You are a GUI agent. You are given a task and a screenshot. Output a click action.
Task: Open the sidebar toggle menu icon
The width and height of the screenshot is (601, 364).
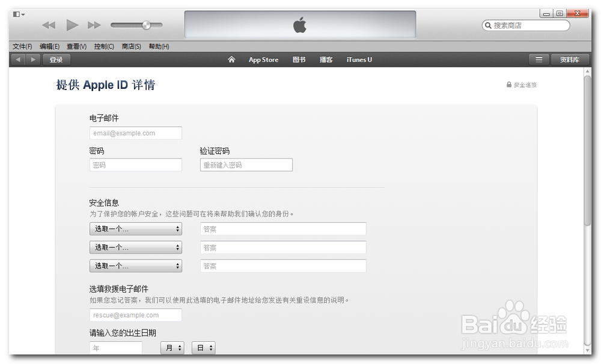coord(19,14)
